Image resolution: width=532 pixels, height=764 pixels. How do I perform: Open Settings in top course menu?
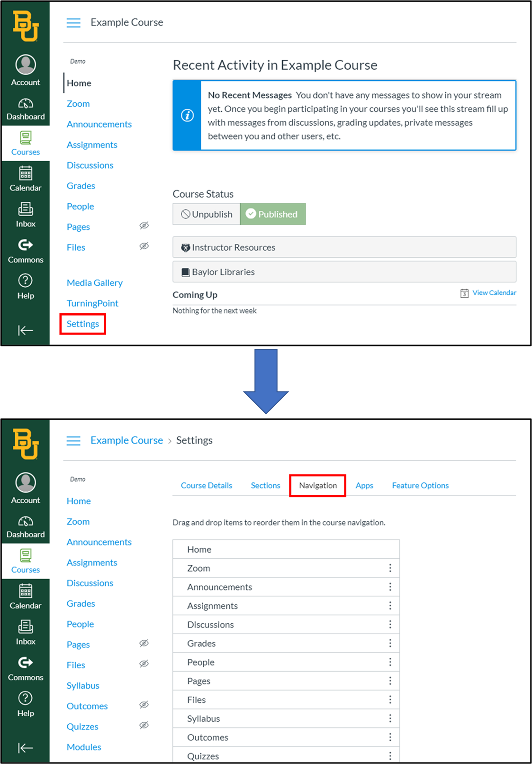click(83, 324)
